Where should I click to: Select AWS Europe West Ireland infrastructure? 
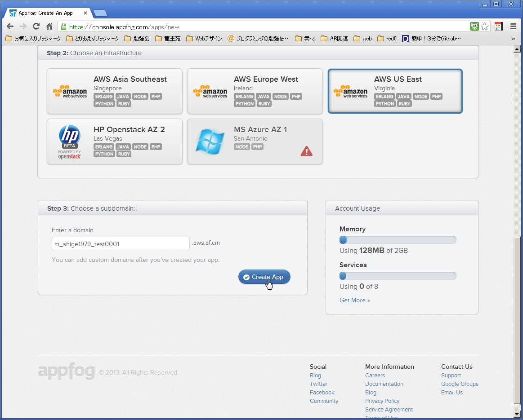click(255, 91)
